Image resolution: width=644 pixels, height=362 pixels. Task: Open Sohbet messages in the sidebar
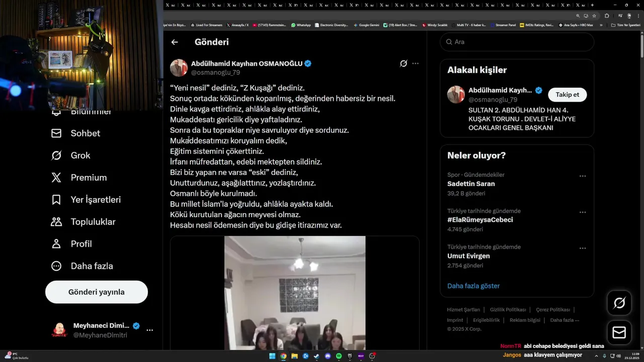click(76, 133)
